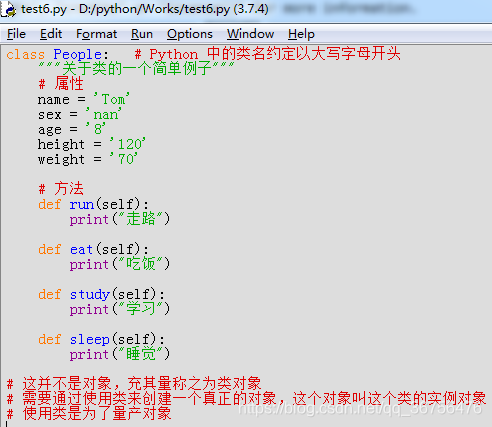Open the Options menu
Screen dimensions: 492x427
click(190, 34)
